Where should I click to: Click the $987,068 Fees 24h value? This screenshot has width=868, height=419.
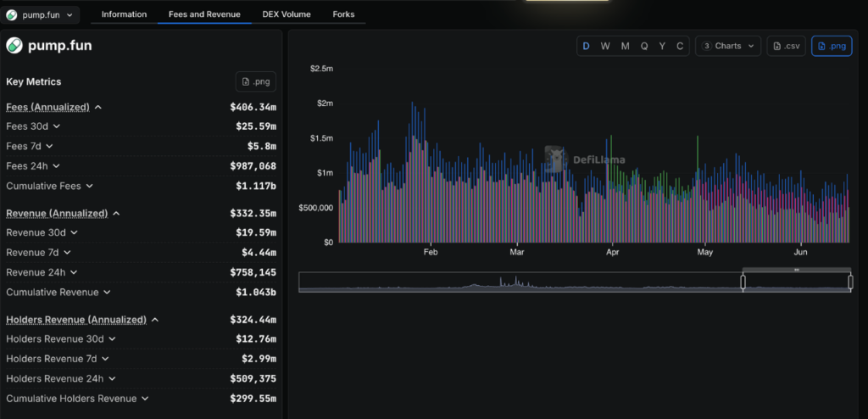253,166
